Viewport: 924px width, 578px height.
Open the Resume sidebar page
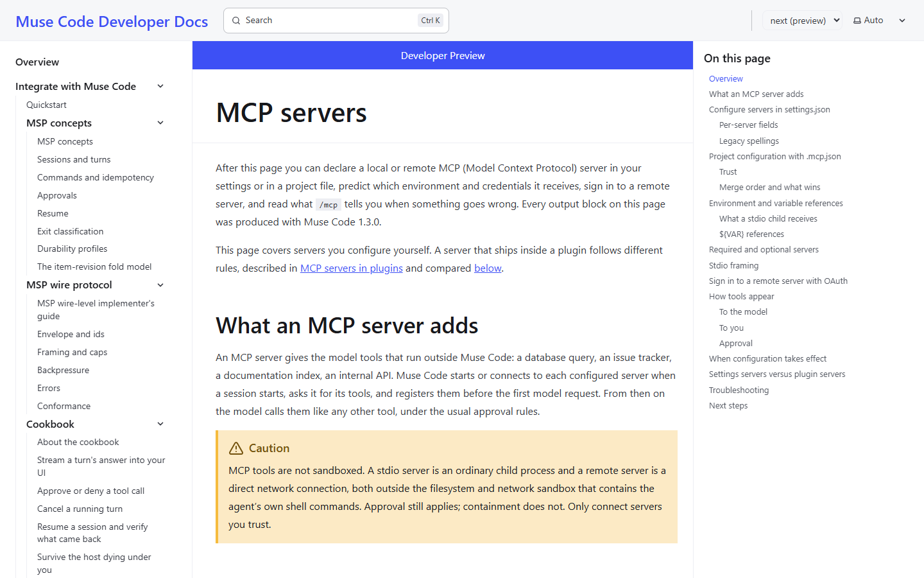click(53, 213)
